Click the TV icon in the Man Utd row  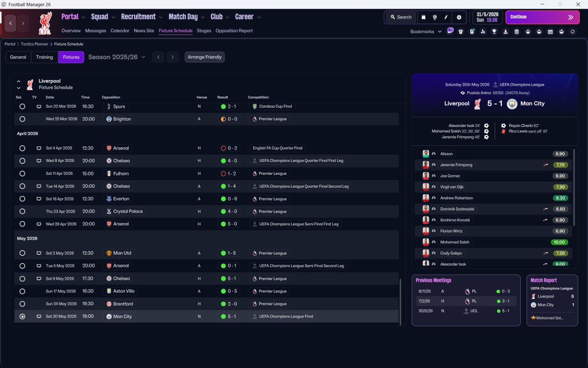(39, 253)
